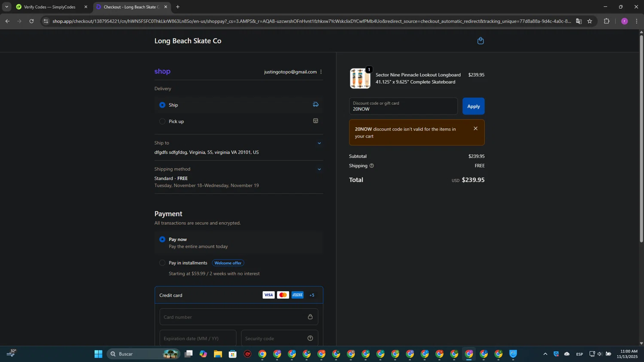
Task: Open a new browser tab
Action: [x=178, y=7]
